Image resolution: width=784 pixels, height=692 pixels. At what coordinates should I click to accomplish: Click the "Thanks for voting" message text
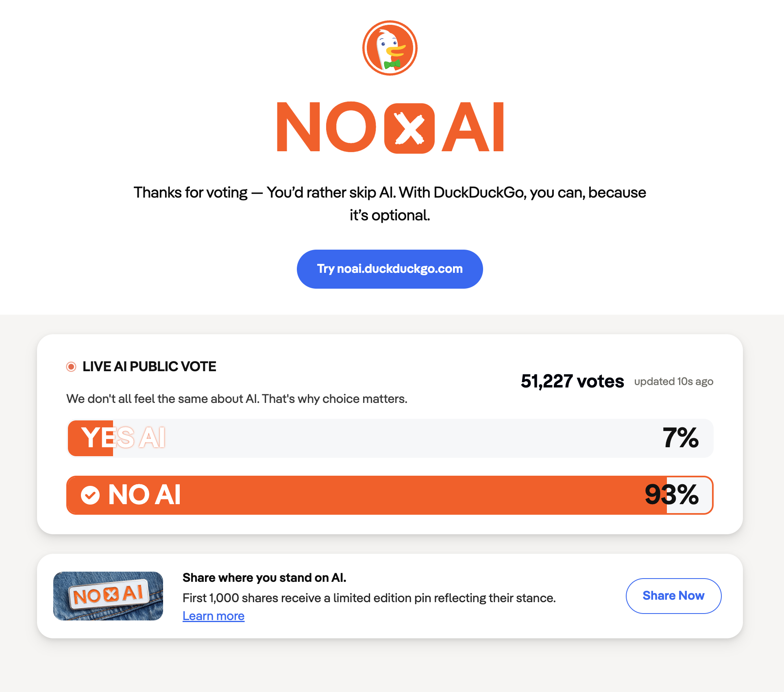[x=390, y=203]
